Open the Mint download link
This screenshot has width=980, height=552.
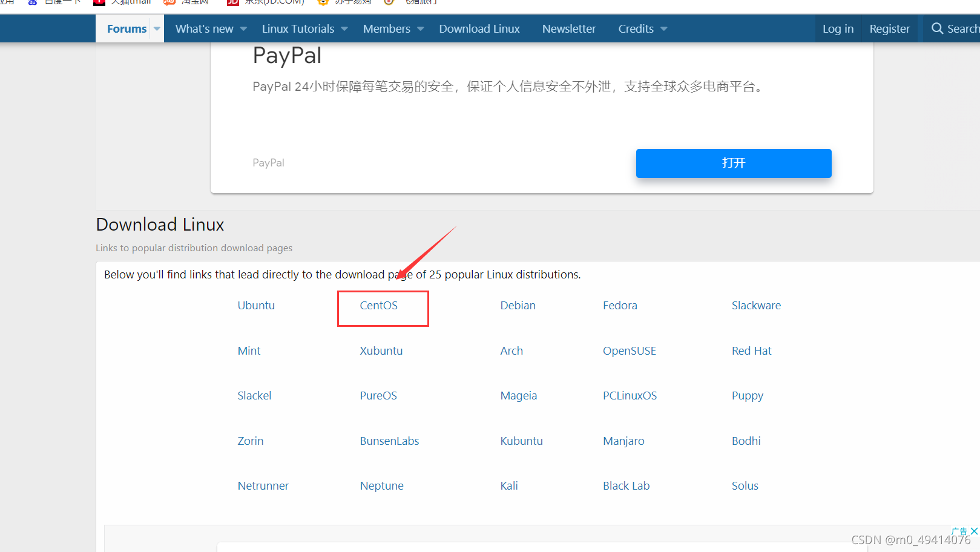[x=249, y=351]
